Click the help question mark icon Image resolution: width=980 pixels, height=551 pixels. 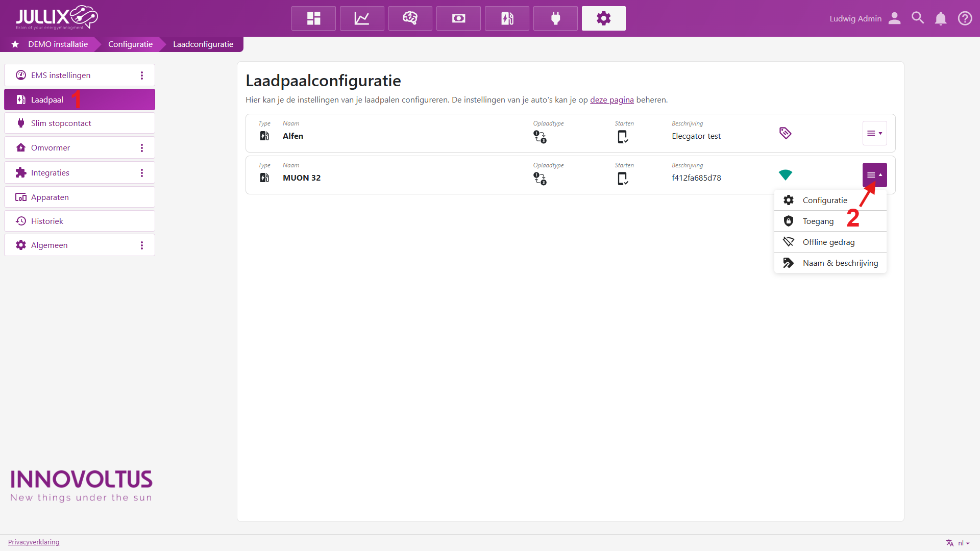965,18
